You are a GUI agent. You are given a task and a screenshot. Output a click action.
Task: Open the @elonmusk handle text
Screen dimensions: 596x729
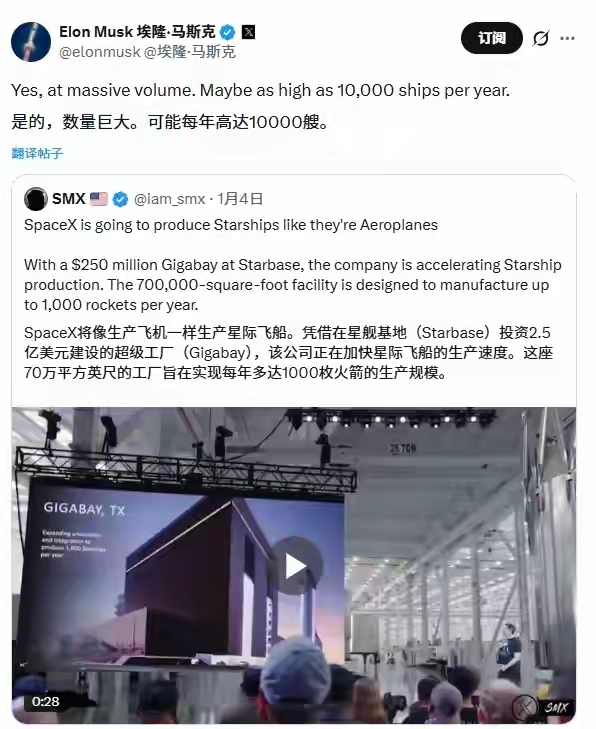coord(100,52)
